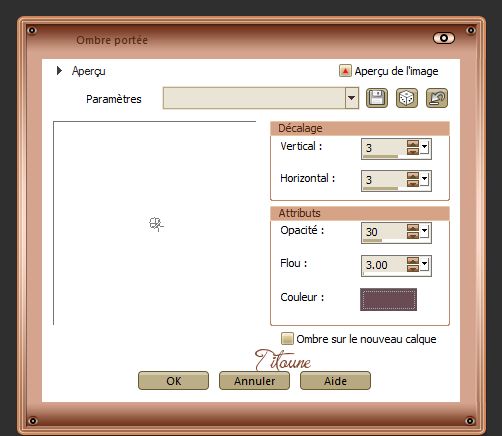Click the Horizontal value input field
502x436 pixels.
tap(384, 180)
